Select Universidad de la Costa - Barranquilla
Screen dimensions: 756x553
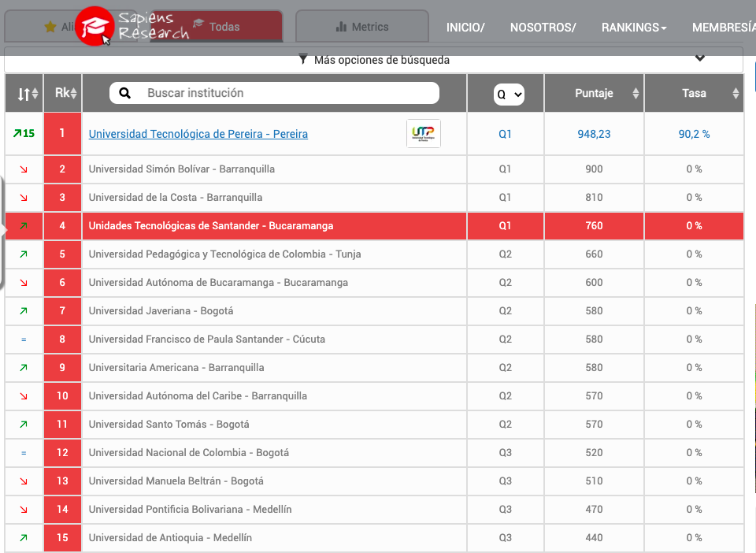[x=176, y=197]
